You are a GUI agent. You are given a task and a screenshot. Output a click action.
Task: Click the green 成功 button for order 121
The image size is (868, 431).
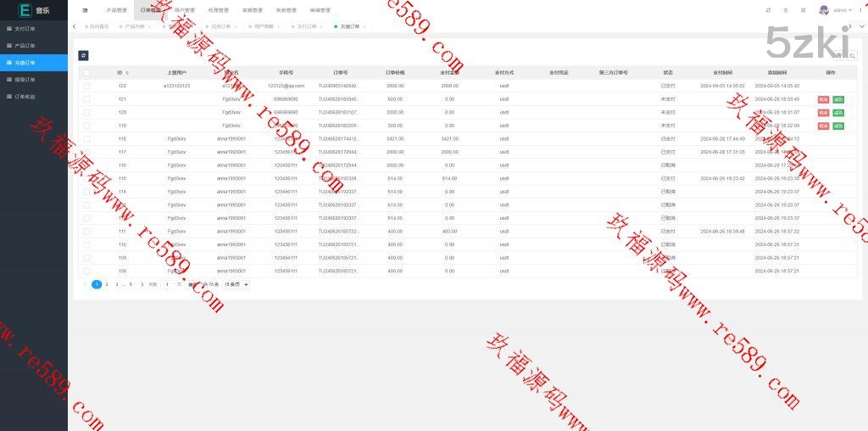pyautogui.click(x=838, y=99)
